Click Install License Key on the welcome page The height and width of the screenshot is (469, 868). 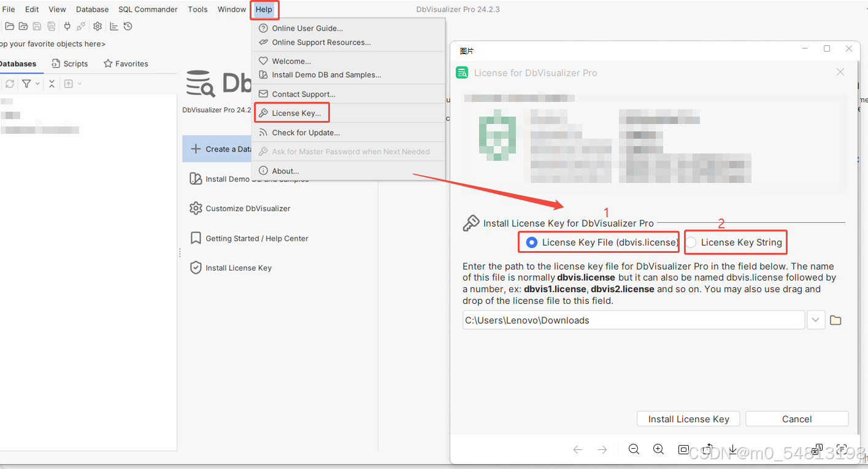point(231,268)
